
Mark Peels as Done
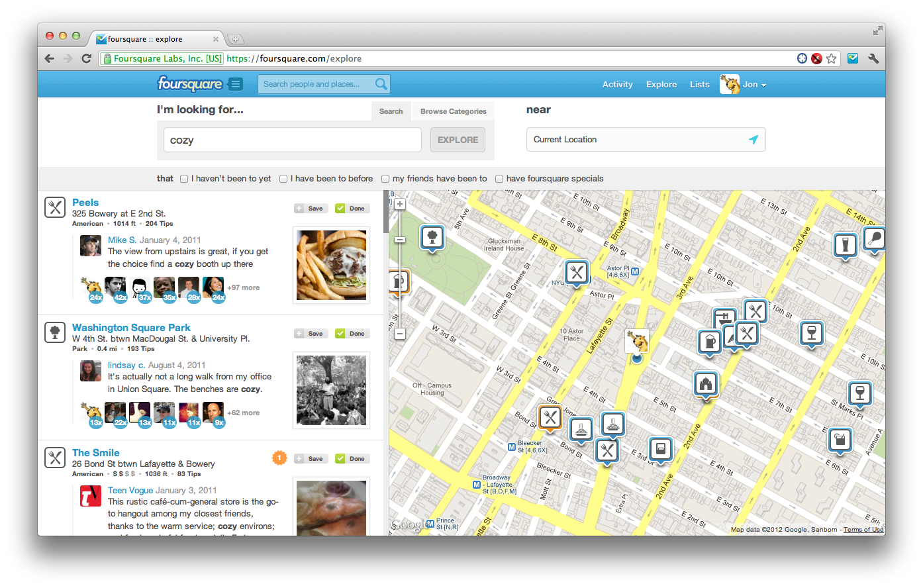(352, 209)
